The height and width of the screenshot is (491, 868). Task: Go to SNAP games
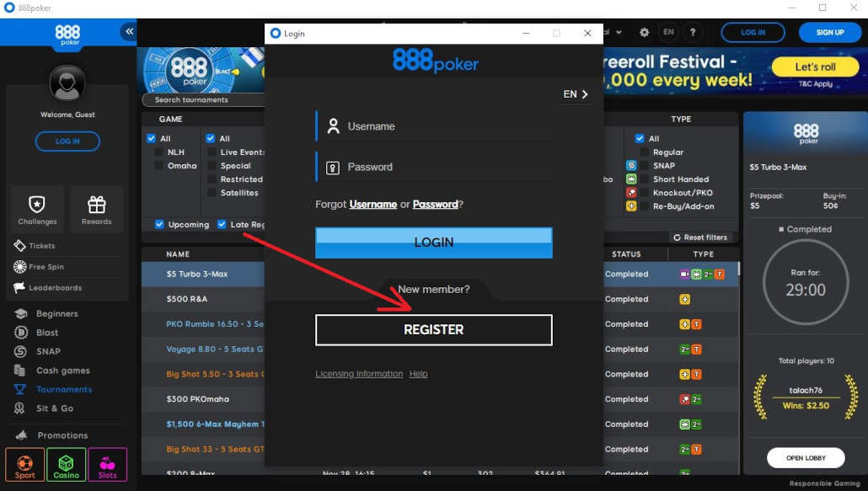coord(37,351)
